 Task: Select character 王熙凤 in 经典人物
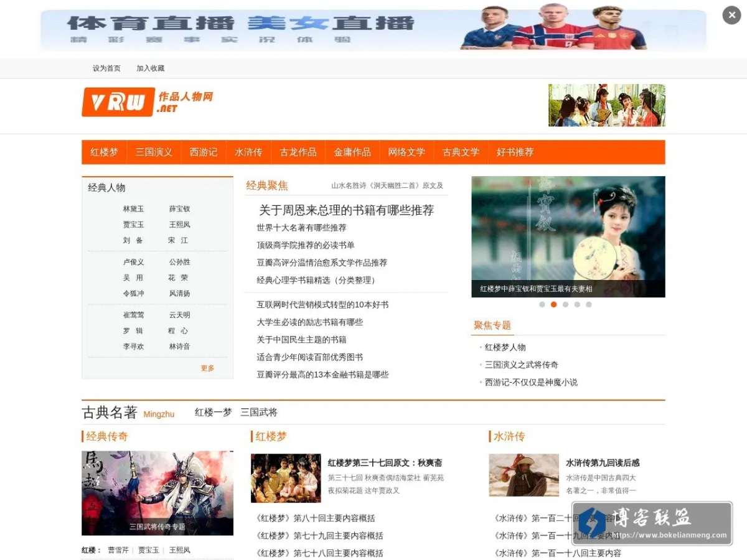pyautogui.click(x=179, y=225)
